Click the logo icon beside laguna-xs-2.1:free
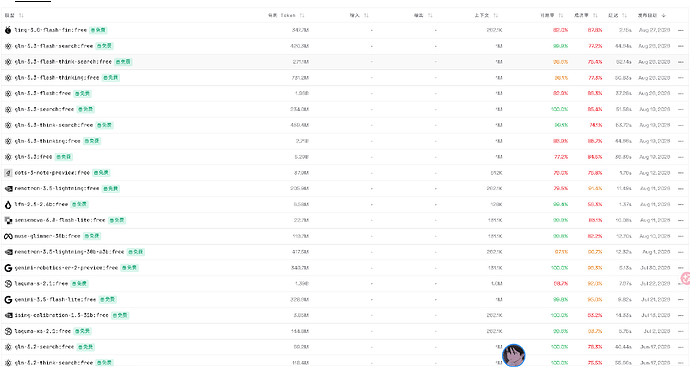This screenshot has width=690, height=367. (x=8, y=331)
